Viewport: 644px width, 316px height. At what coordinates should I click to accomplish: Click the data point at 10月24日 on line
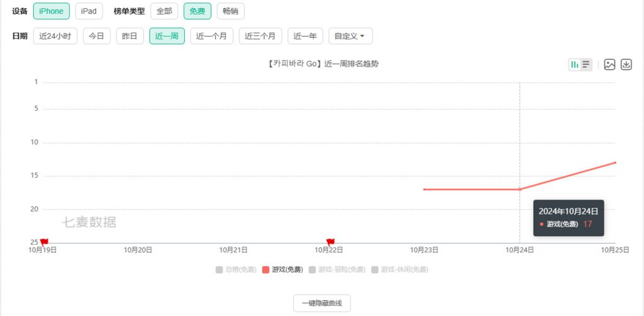pyautogui.click(x=519, y=189)
